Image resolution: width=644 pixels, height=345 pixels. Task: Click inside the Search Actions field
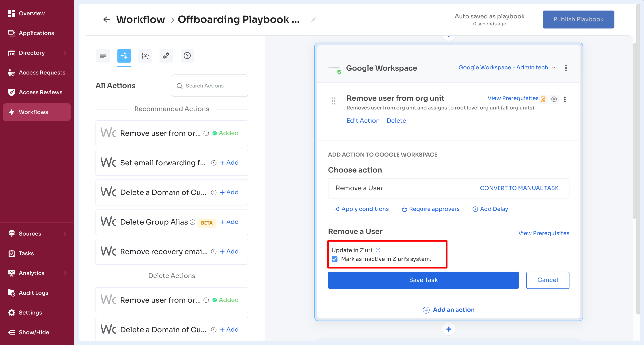click(210, 85)
